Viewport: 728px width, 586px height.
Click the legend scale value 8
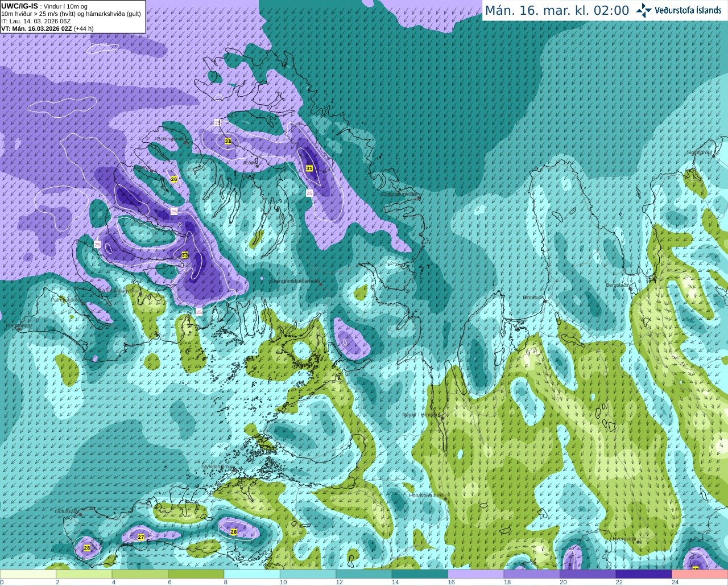click(226, 582)
